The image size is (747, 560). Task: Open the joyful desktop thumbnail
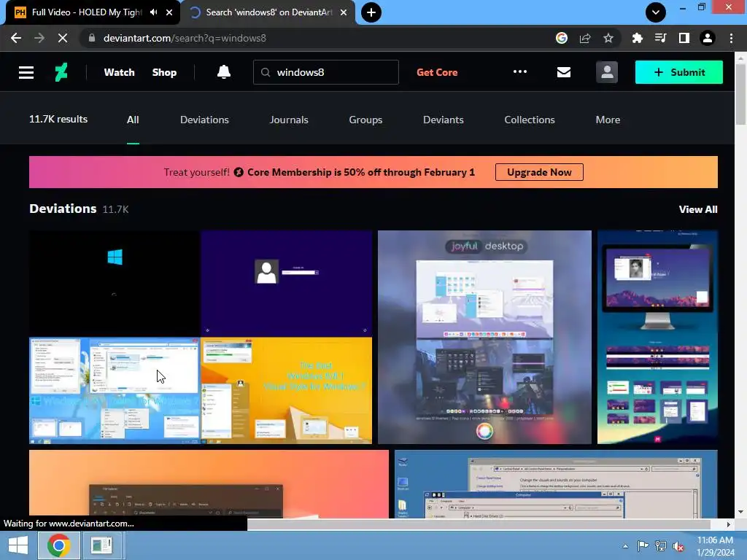tap(484, 337)
